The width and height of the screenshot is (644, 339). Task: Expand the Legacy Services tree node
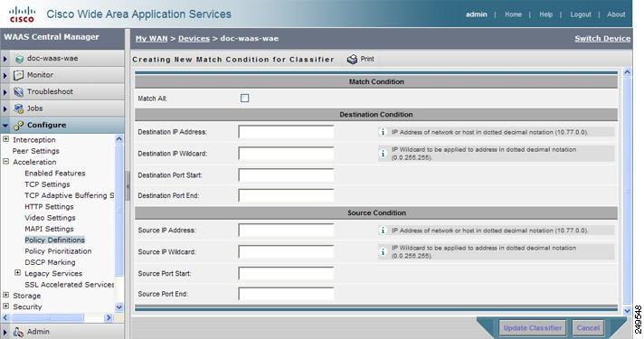18,273
